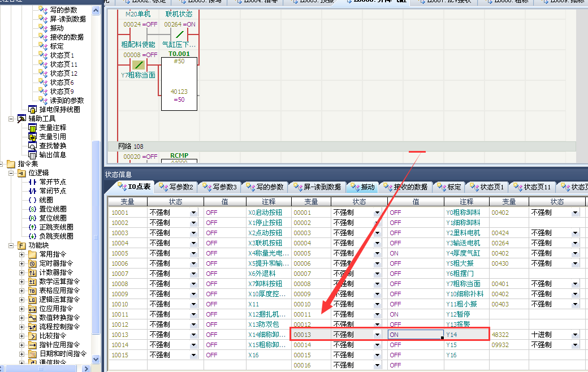Open the 掉电保持线圈 tree icon

pos(32,110)
